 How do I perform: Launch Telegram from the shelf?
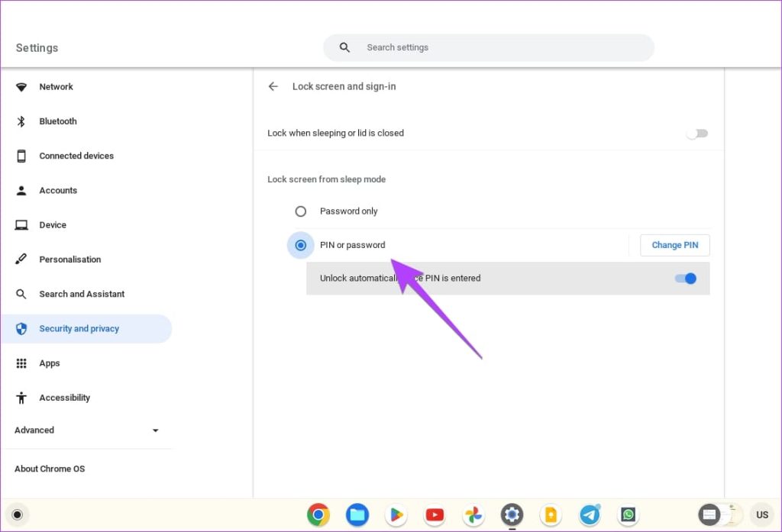pyautogui.click(x=590, y=514)
